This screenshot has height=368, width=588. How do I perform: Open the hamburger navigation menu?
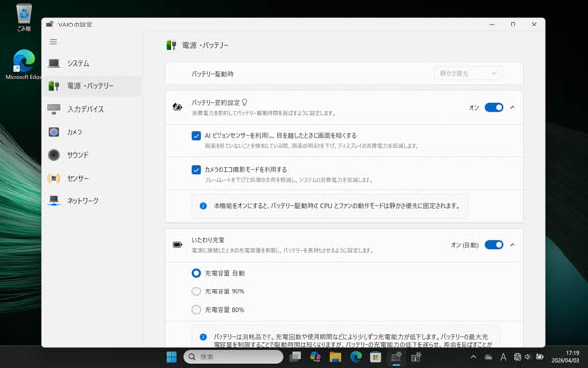pyautogui.click(x=53, y=42)
